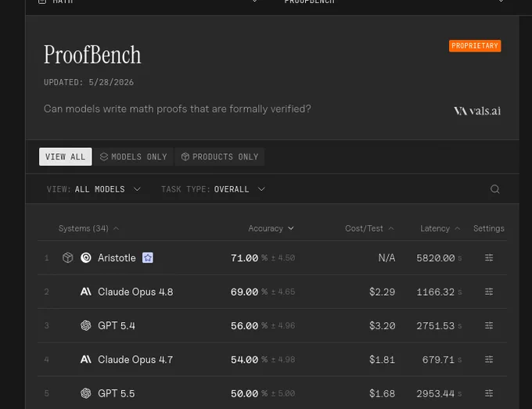
Task: Open the GPT 5.5 model link
Action: point(117,393)
